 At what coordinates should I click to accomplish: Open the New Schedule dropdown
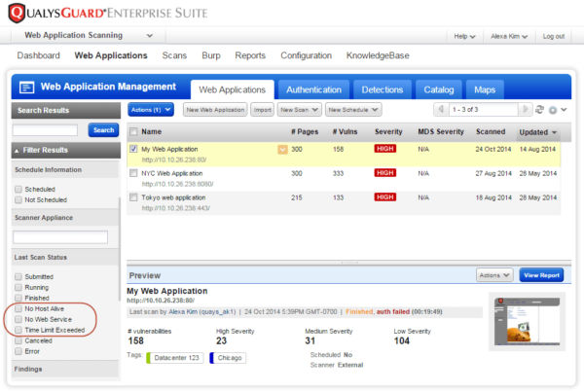click(353, 110)
